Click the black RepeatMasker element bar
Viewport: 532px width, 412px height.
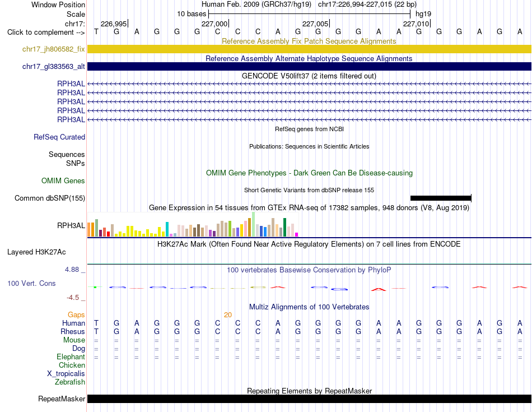pyautogui.click(x=309, y=399)
